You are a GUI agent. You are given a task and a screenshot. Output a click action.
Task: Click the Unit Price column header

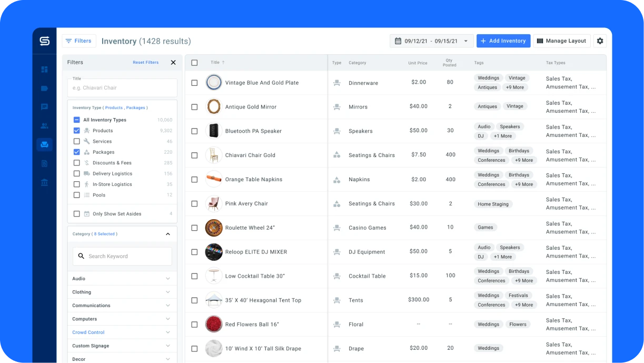pos(418,63)
